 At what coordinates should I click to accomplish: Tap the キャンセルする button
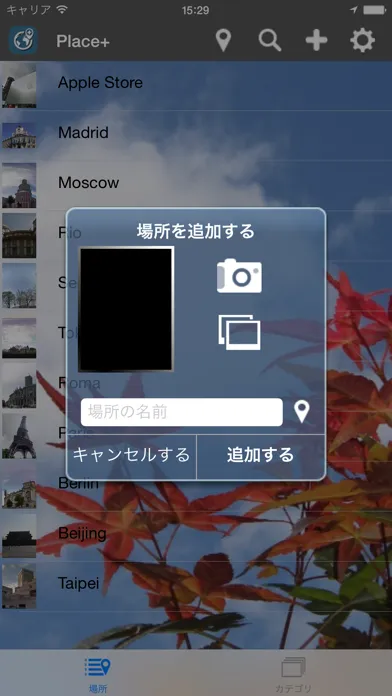click(x=131, y=456)
